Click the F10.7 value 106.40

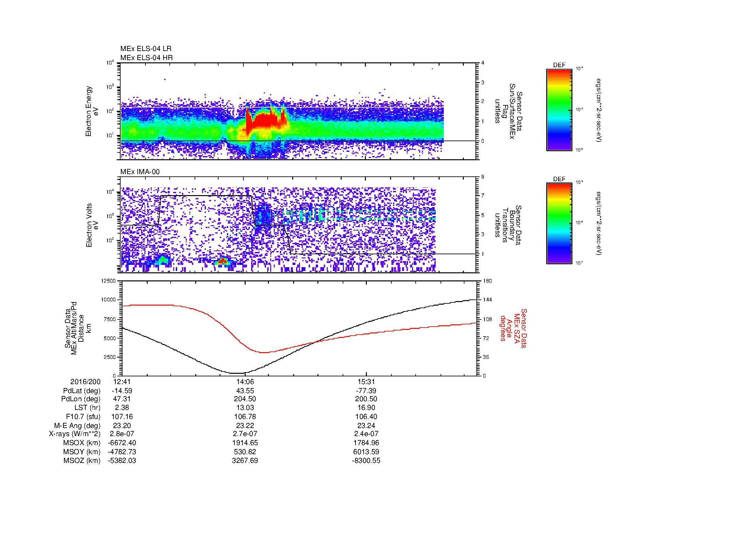pos(366,417)
